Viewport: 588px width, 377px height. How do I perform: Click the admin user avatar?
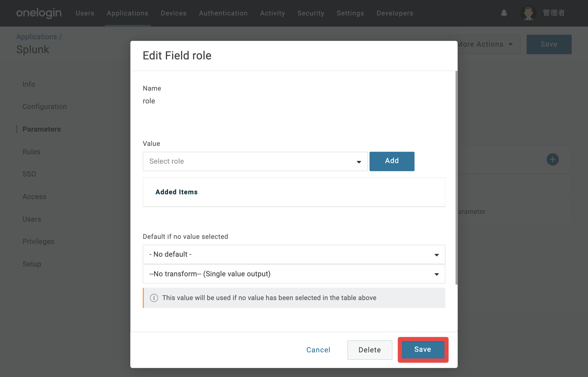click(x=528, y=13)
